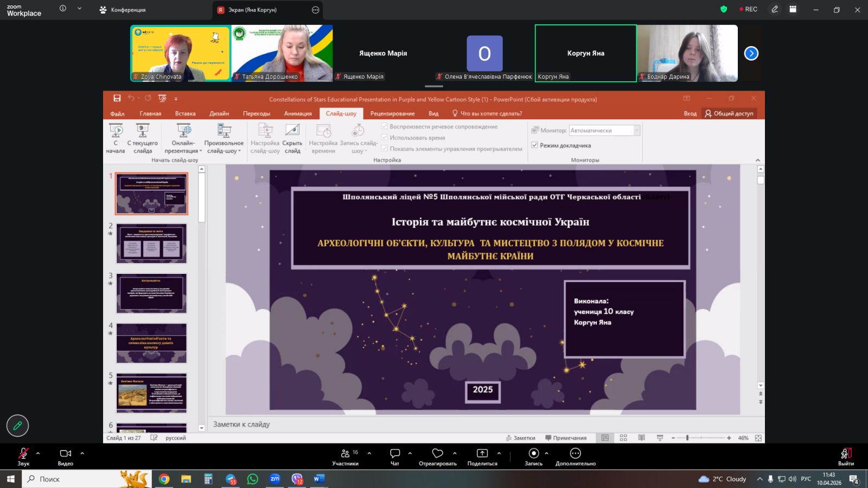Toggle Использовать время checkbox
The width and height of the screenshot is (868, 488).
click(385, 138)
